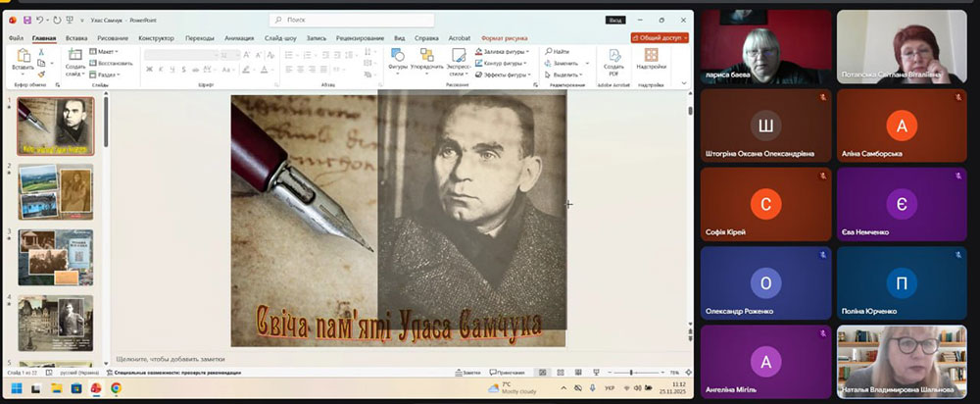Open the Макет layout dropdown
This screenshot has width=980, height=404.
point(107,51)
